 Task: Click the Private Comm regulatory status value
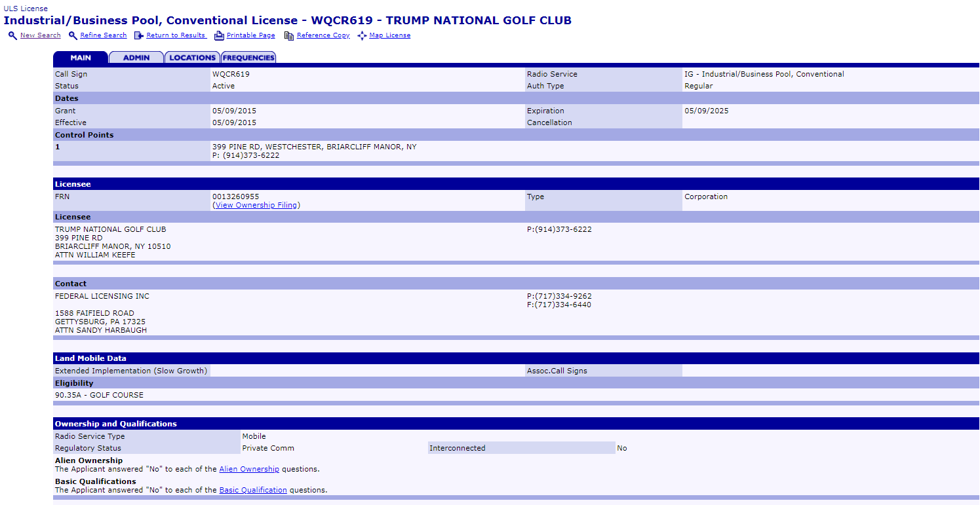pyautogui.click(x=268, y=448)
